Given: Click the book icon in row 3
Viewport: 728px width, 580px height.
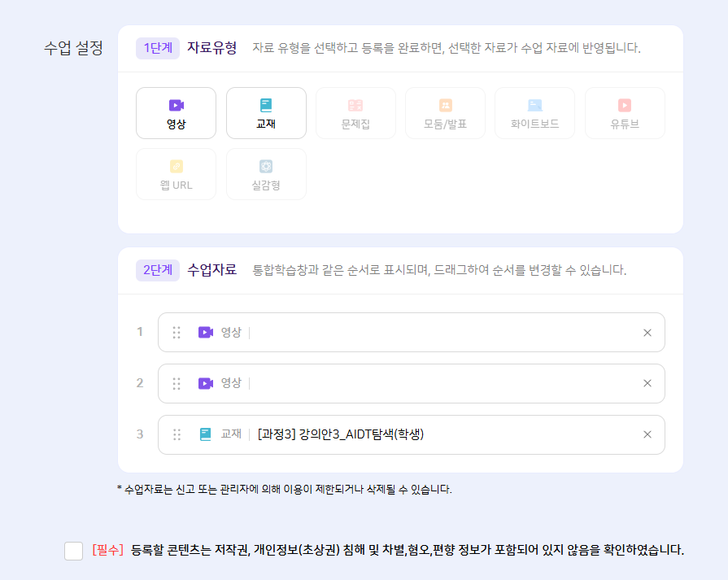Looking at the screenshot, I should (x=206, y=434).
